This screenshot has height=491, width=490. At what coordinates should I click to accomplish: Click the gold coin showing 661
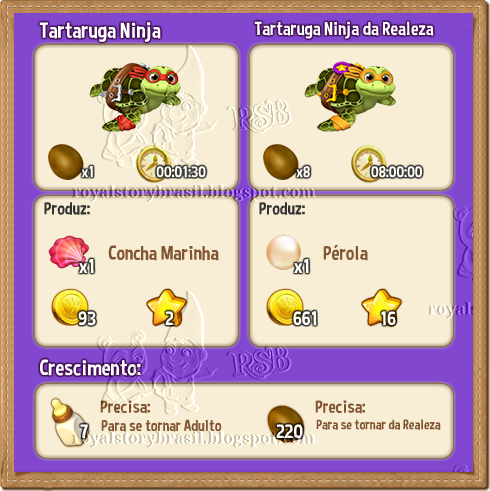(285, 307)
